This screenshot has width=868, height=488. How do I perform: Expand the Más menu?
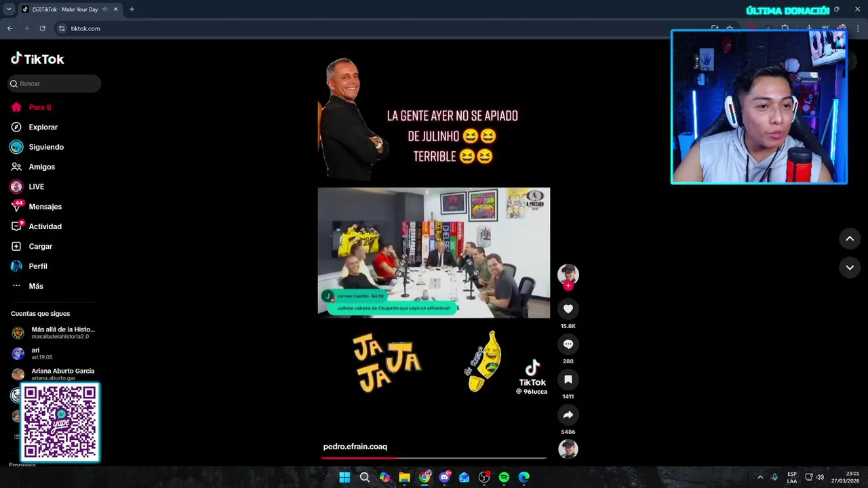[36, 286]
